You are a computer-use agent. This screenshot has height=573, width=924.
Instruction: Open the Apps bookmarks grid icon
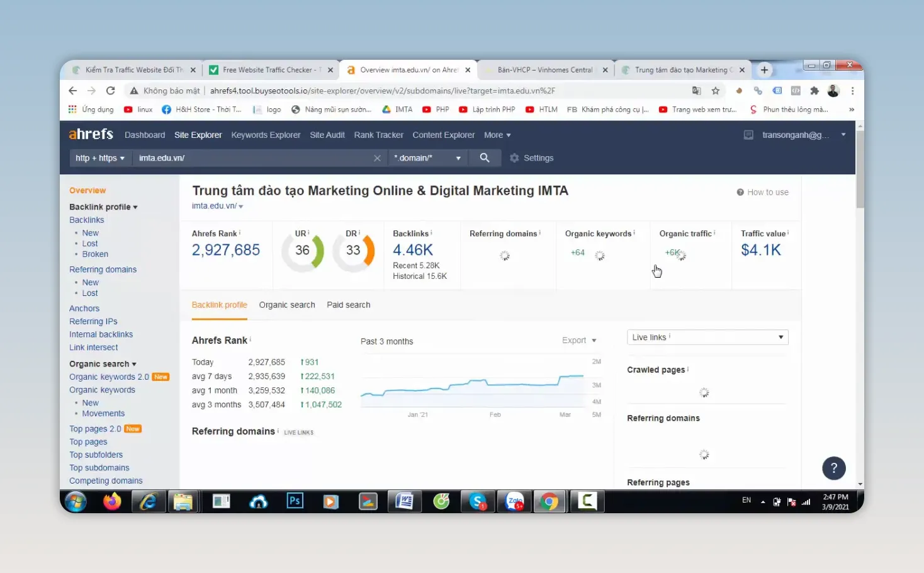(72, 110)
